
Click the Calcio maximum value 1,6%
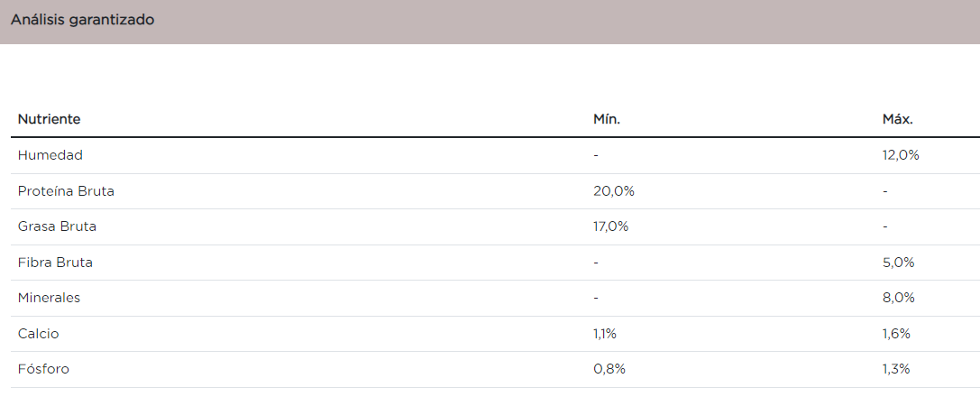(897, 334)
